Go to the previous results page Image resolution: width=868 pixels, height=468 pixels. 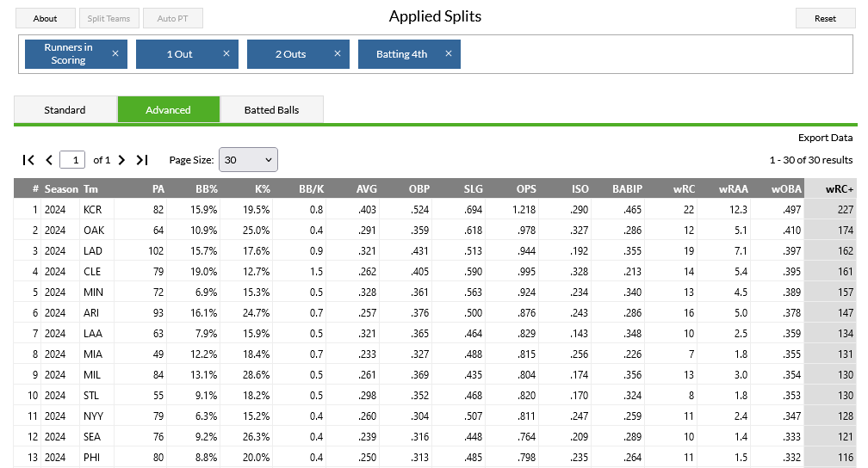[x=49, y=160]
